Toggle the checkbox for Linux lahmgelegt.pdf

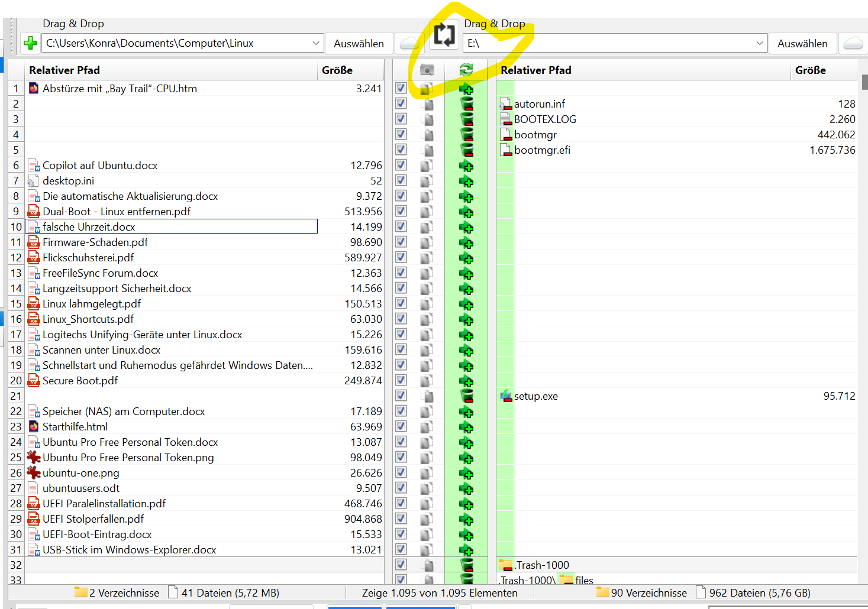(401, 303)
